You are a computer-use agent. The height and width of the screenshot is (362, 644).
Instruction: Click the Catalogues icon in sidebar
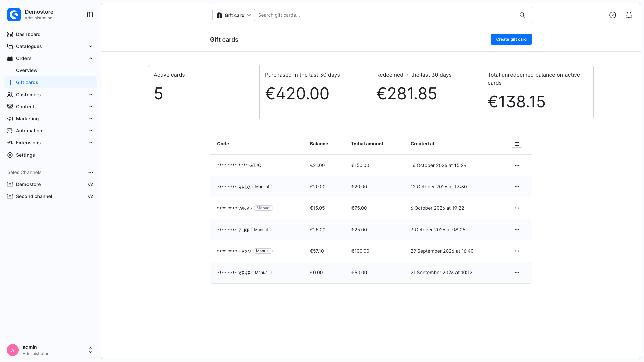(10, 46)
